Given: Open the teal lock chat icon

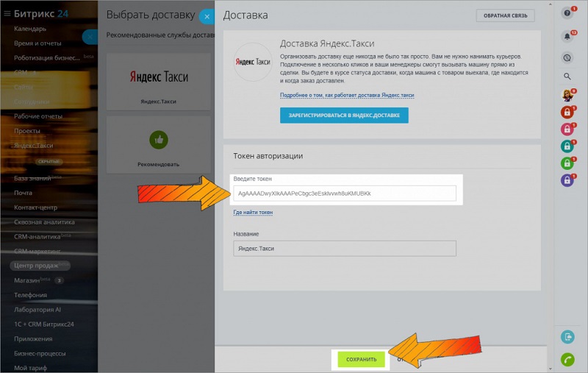Looking at the screenshot, I should [x=567, y=146].
